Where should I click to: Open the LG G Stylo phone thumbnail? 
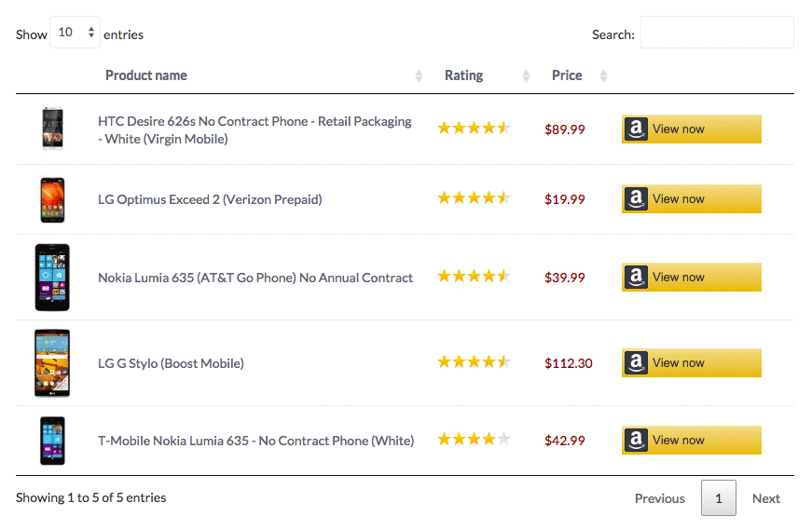52,363
